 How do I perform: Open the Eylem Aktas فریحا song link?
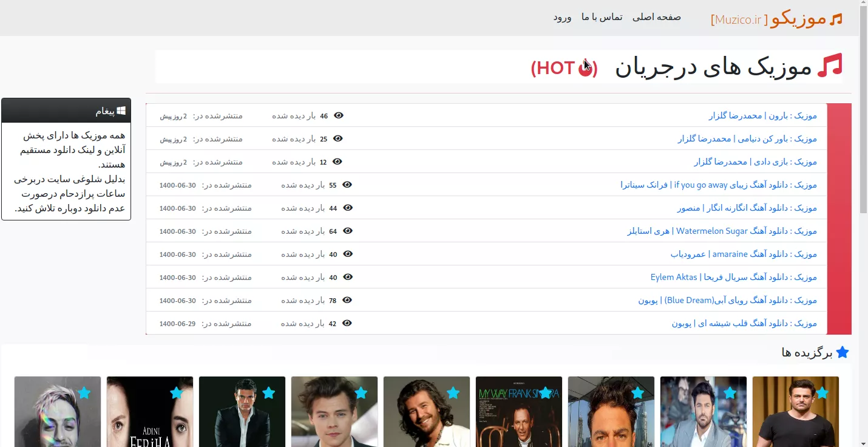pyautogui.click(x=733, y=277)
